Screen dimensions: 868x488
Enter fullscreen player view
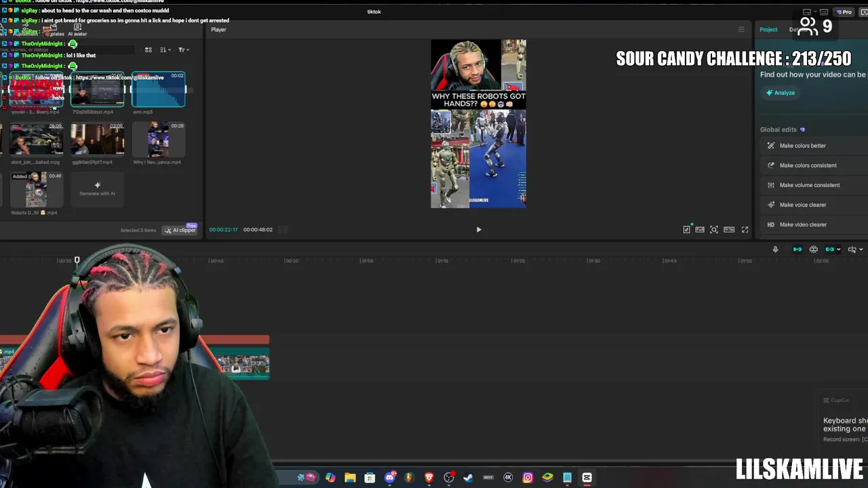coord(745,230)
